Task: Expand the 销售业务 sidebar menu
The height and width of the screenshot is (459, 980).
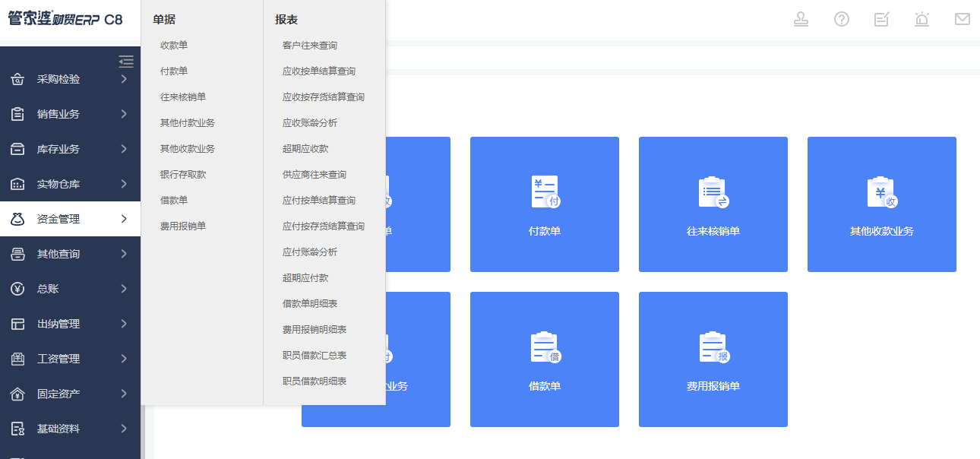Action: coord(70,114)
